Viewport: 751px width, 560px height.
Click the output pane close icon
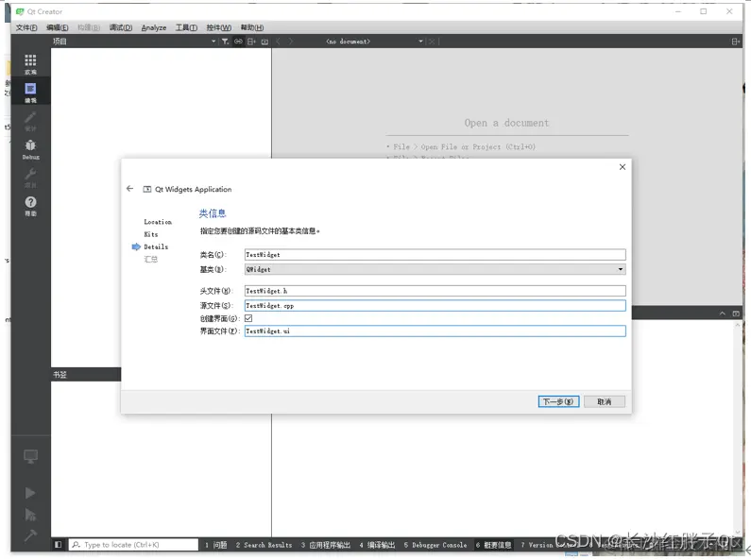[736, 314]
